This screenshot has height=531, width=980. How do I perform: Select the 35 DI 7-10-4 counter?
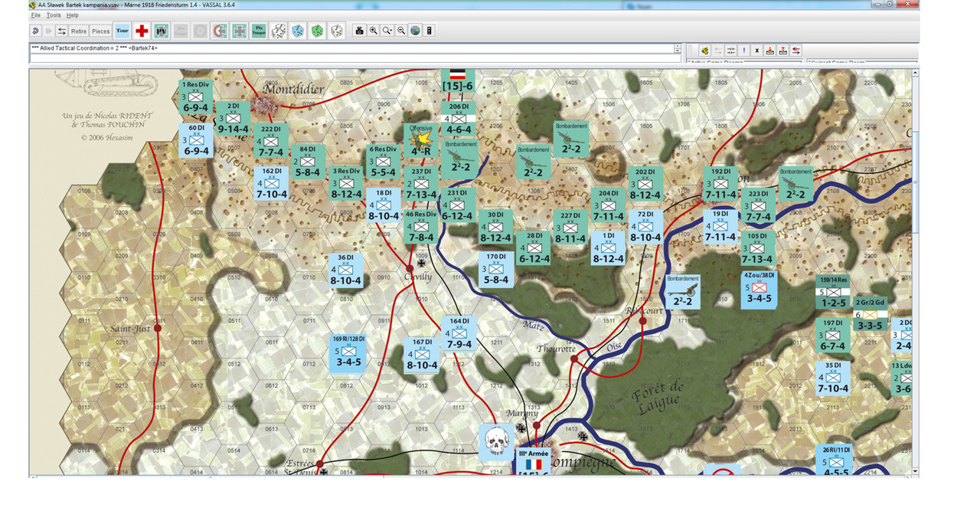(832, 378)
